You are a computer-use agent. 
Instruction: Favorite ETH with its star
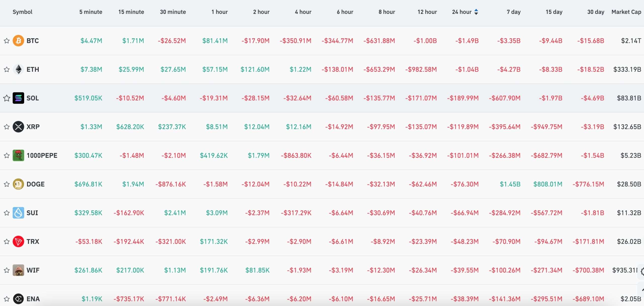[7, 69]
